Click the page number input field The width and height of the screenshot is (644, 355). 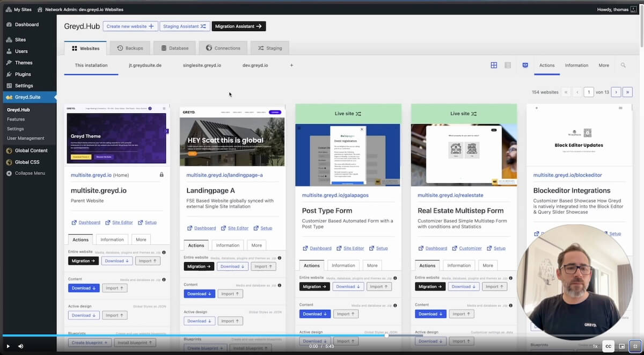589,92
